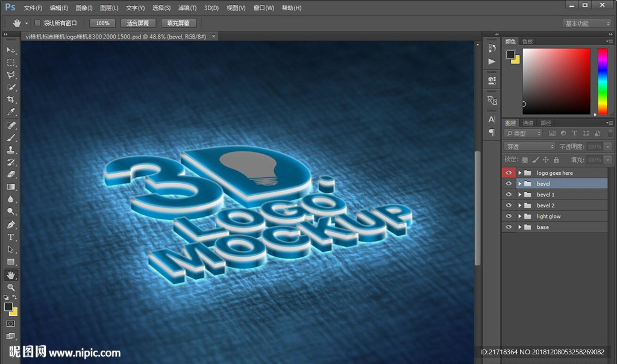Open the layer blend mode dropdown
617x364 pixels.
[x=529, y=146]
